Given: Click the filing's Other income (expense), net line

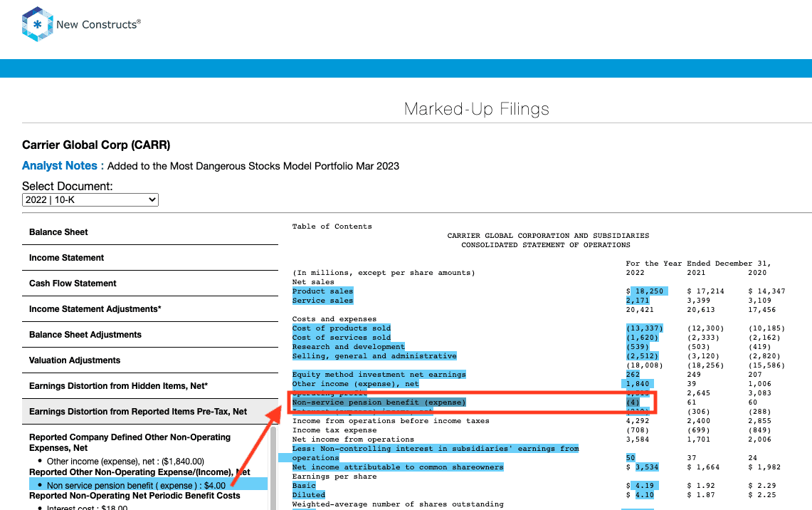Looking at the screenshot, I should click(x=356, y=384).
